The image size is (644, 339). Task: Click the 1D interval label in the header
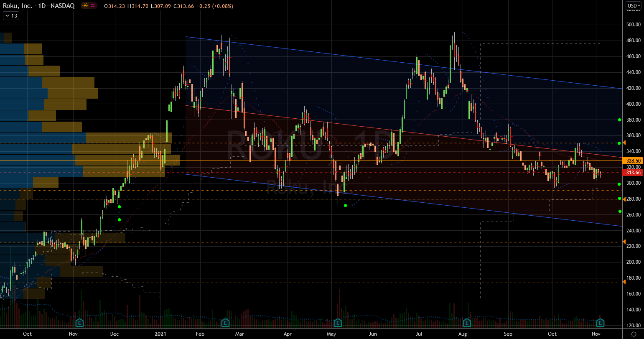[42, 6]
